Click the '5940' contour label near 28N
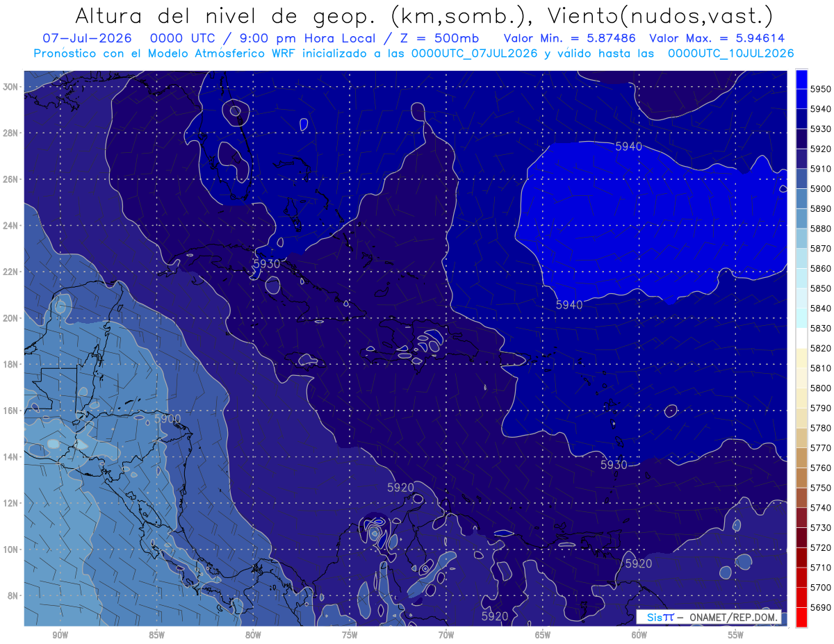The height and width of the screenshot is (644, 834). coord(629,147)
